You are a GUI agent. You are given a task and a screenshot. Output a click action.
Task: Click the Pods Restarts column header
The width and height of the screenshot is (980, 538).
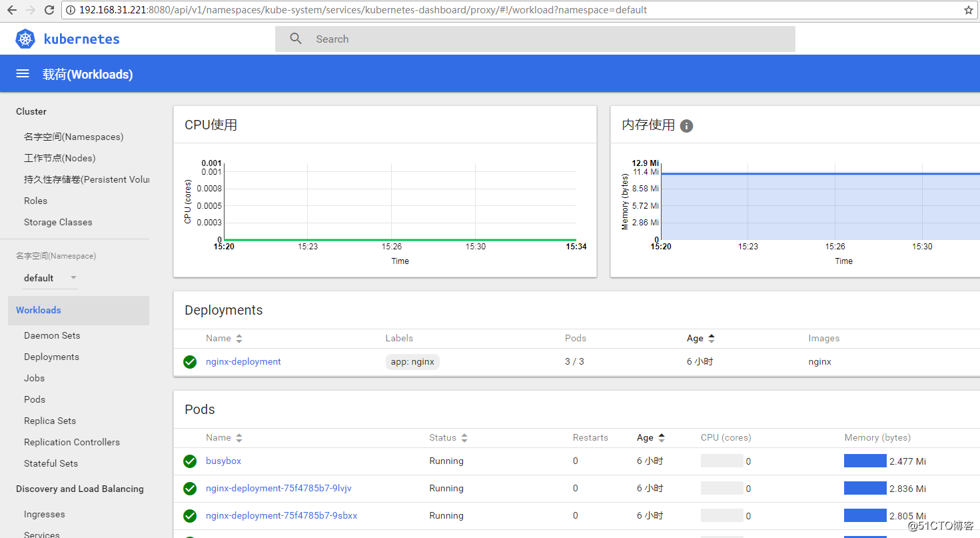click(590, 437)
